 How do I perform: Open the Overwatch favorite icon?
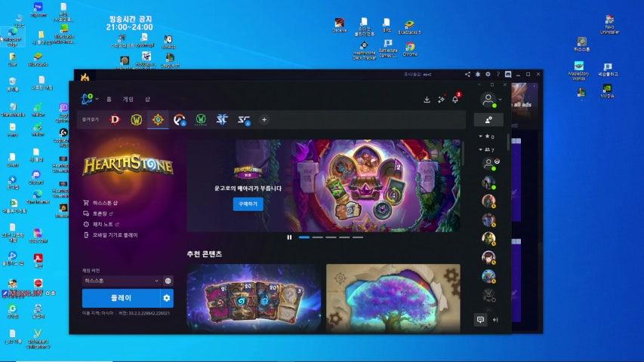click(180, 120)
